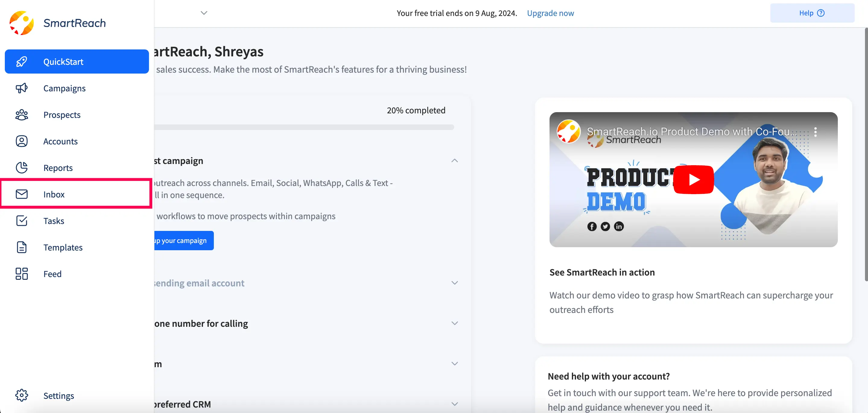Click the onboarding progress bar
The image size is (868, 413).
[304, 127]
